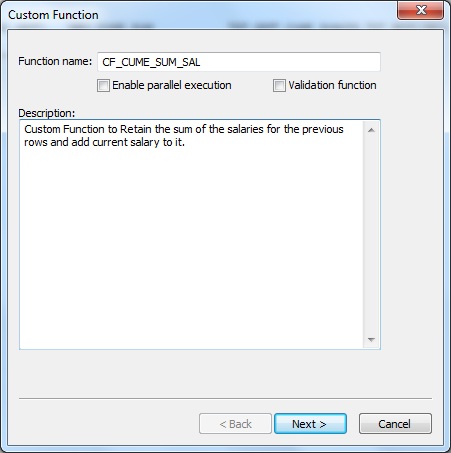Screen dimensions: 451x453
Task: Tick the Validation function checkbox
Action: (x=279, y=85)
